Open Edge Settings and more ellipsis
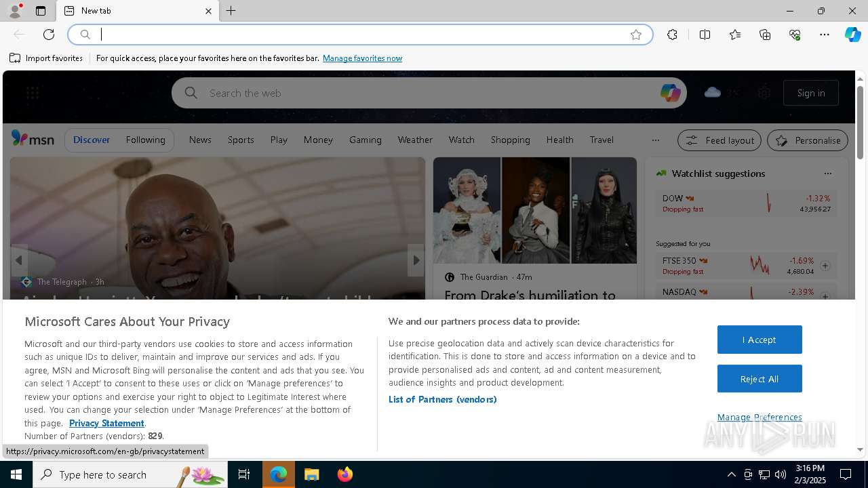Screen dimensions: 868x488 click(x=825, y=35)
